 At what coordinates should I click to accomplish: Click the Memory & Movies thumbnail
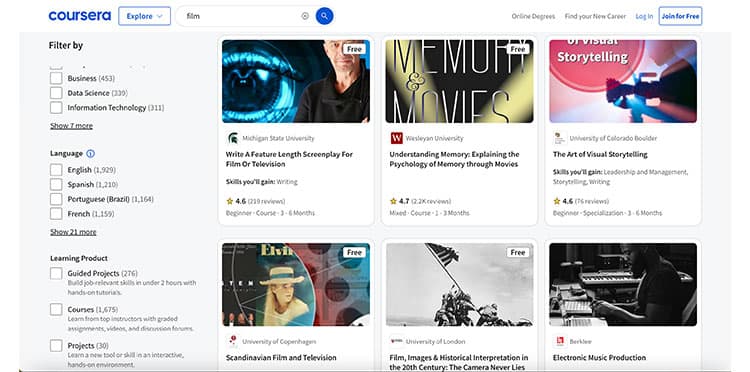pyautogui.click(x=459, y=81)
